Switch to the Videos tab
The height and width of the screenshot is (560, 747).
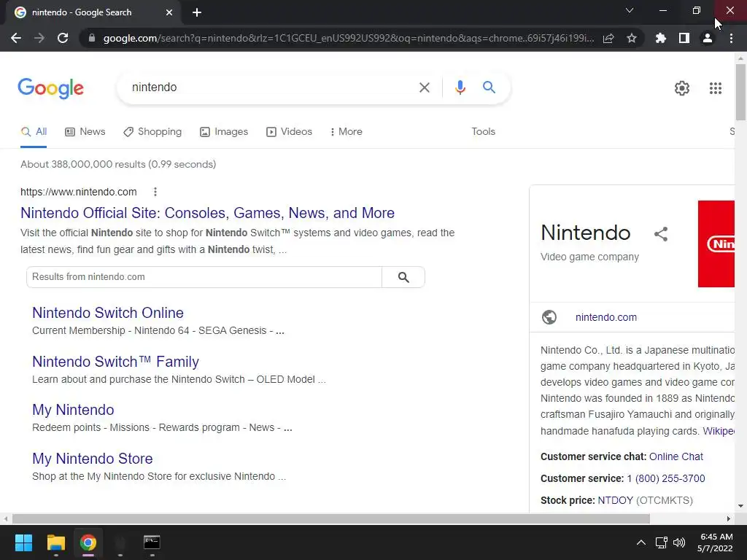point(289,132)
